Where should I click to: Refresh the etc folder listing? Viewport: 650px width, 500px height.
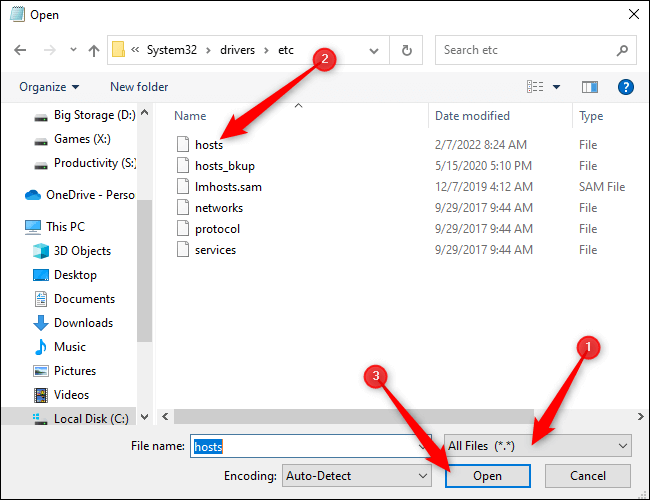[x=406, y=50]
